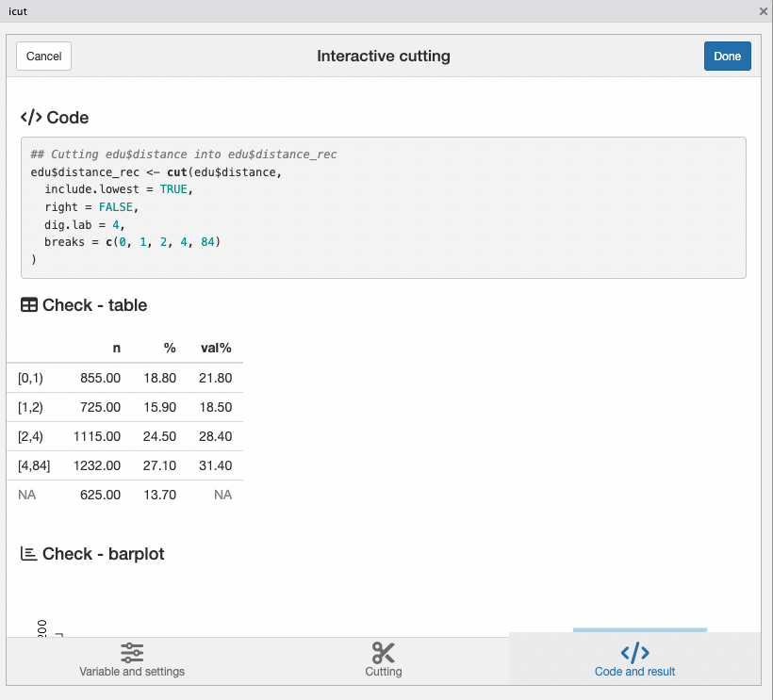Click the barplot icon beside Check - barplot
The image size is (773, 700).
click(x=28, y=554)
